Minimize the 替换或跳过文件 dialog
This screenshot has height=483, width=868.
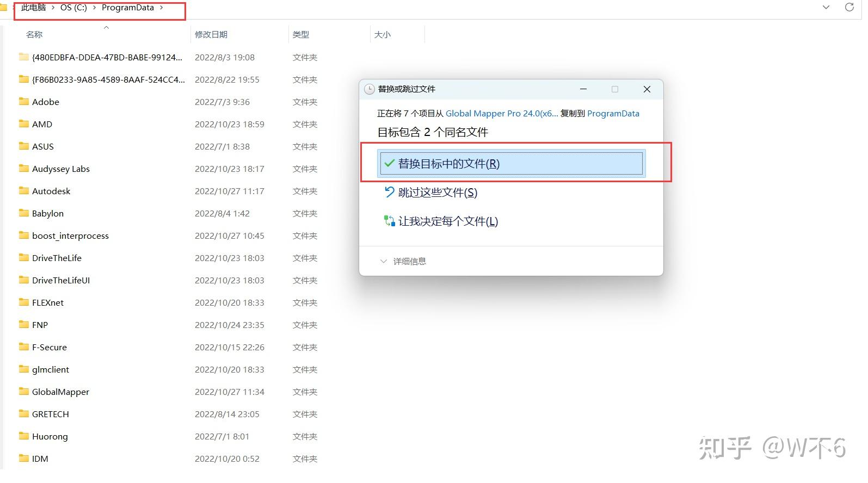click(x=583, y=89)
